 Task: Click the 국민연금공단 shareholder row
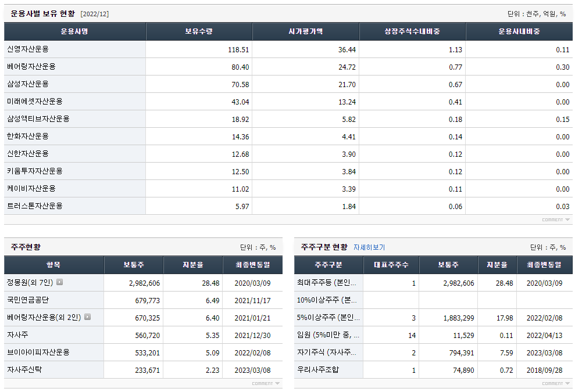pos(144,300)
